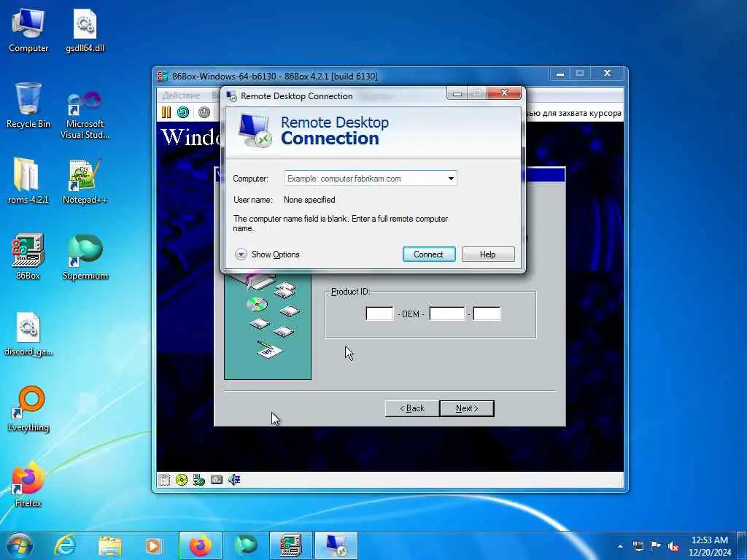Click the Remote Desktop Connection title bar icon
747x560 pixels.
[231, 96]
